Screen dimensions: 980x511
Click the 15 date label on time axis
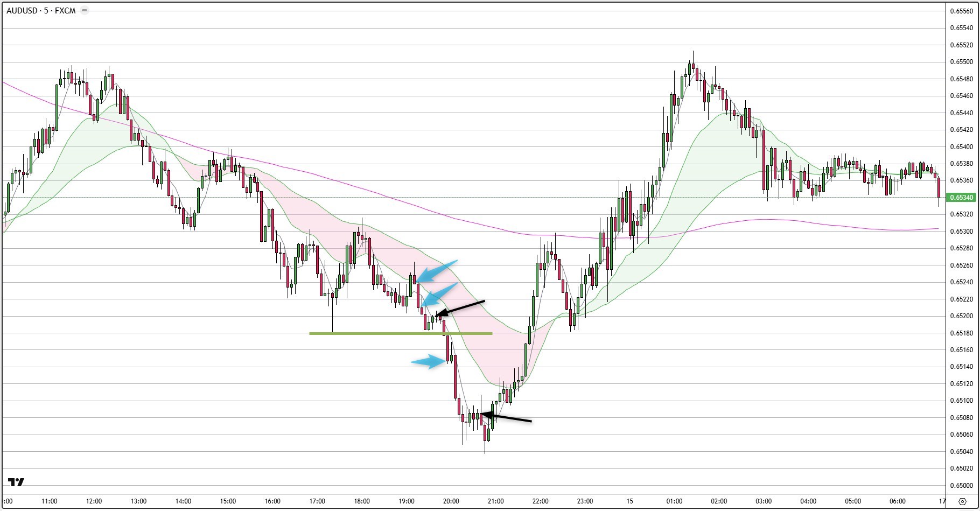click(x=629, y=501)
